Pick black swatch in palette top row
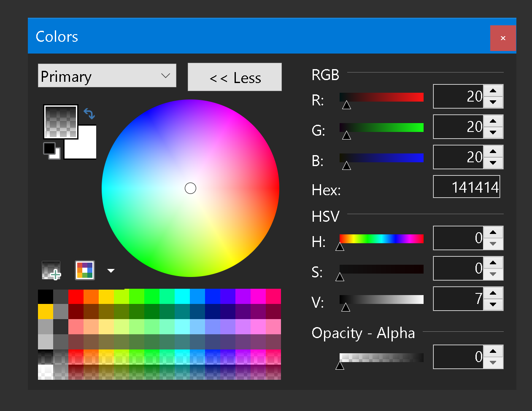The width and height of the screenshot is (532, 411). tap(46, 296)
